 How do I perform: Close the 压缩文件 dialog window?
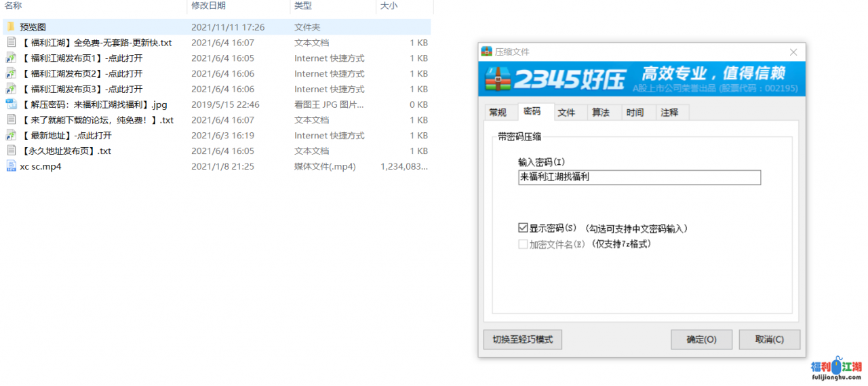coord(793,52)
